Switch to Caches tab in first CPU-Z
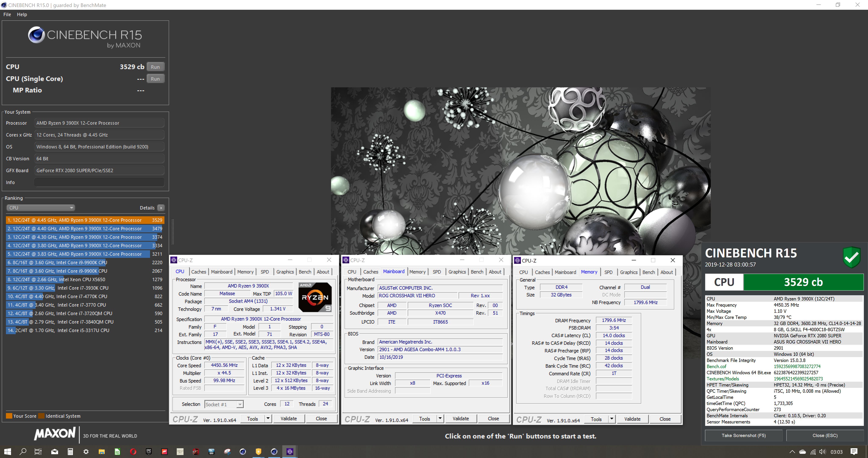The width and height of the screenshot is (868, 458). 199,272
